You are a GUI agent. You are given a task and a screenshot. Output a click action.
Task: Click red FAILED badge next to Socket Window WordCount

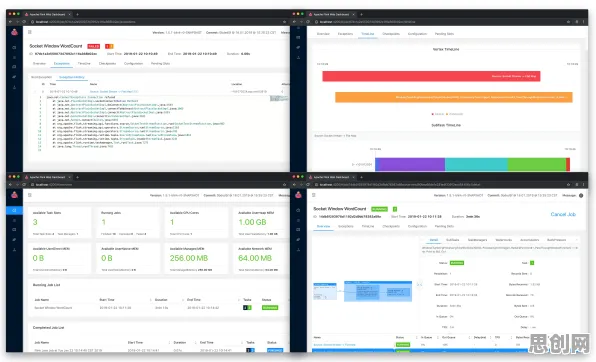click(x=94, y=46)
